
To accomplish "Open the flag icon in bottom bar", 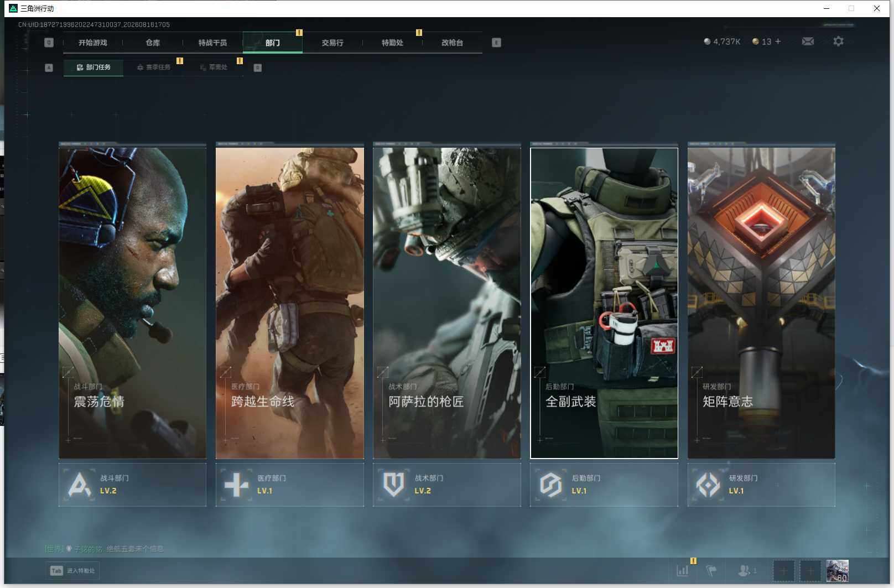I will pyautogui.click(x=712, y=570).
